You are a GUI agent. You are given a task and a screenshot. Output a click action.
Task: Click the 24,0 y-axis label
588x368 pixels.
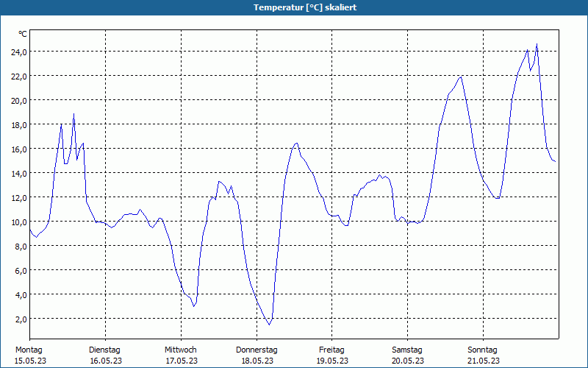[x=19, y=52]
